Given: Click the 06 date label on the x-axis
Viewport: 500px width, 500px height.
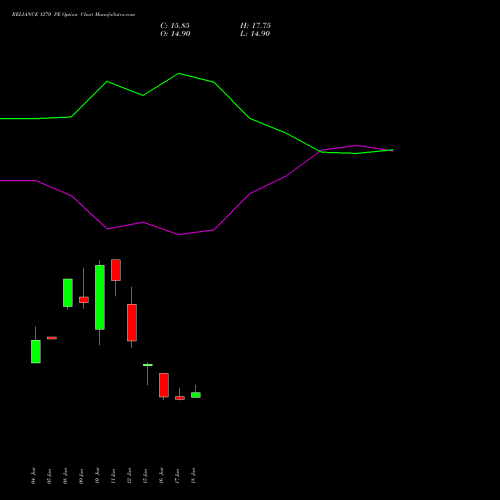Looking at the screenshot, I should (x=65, y=476).
